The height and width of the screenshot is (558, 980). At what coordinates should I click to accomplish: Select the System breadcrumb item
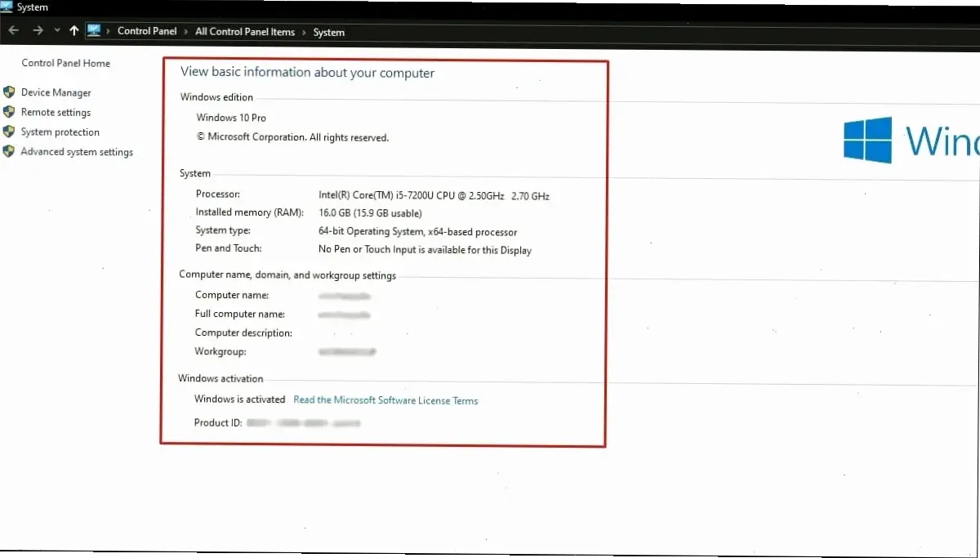(329, 33)
